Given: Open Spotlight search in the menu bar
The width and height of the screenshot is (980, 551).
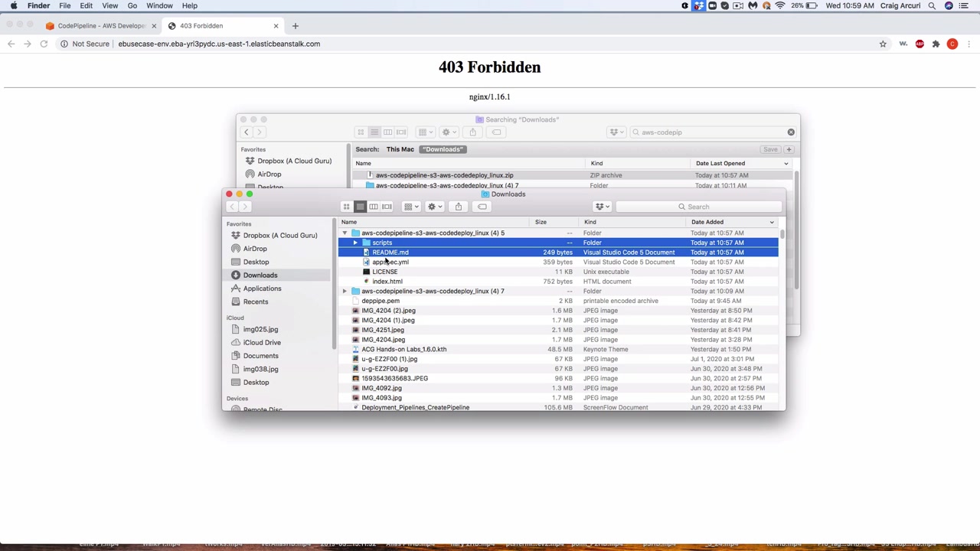Looking at the screenshot, I should pyautogui.click(x=932, y=5).
